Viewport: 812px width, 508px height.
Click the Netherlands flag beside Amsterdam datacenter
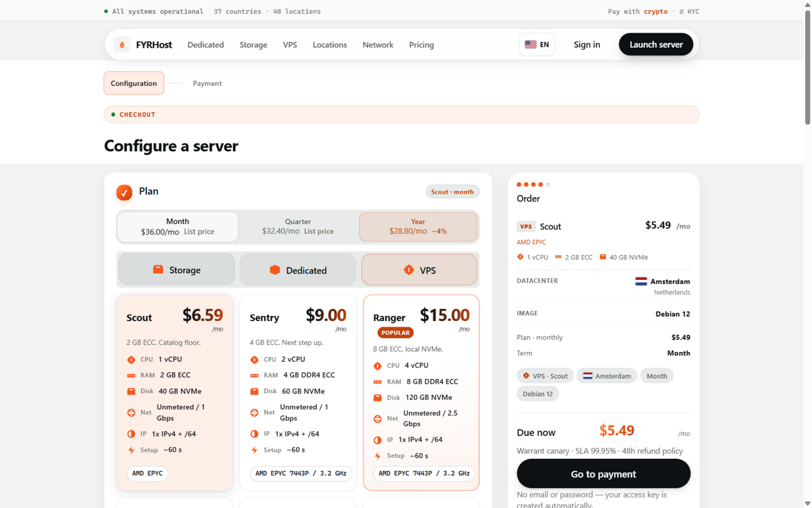641,281
